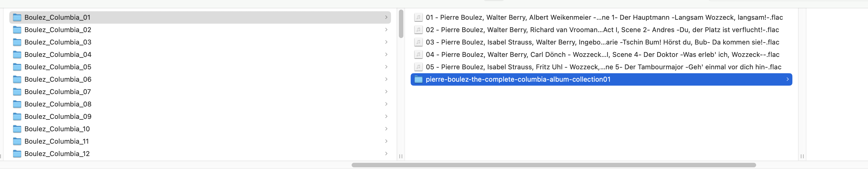Select track 04 Der Doktor flac file

tap(602, 55)
